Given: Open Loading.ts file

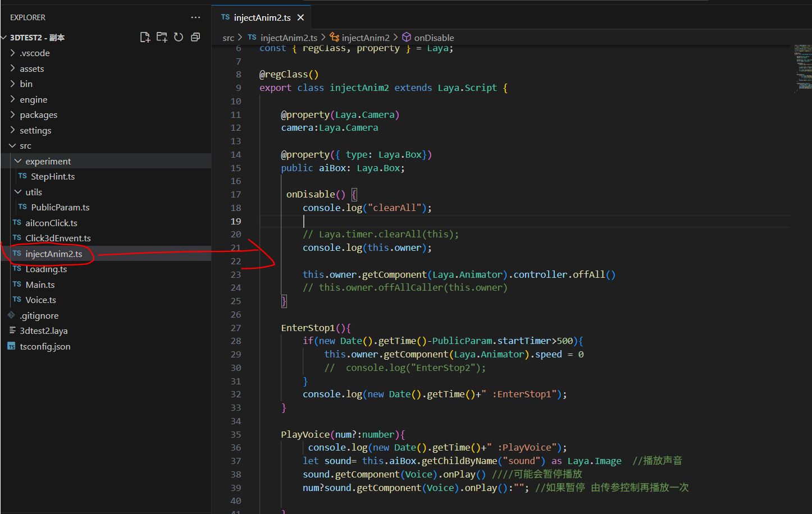Looking at the screenshot, I should 46,269.
